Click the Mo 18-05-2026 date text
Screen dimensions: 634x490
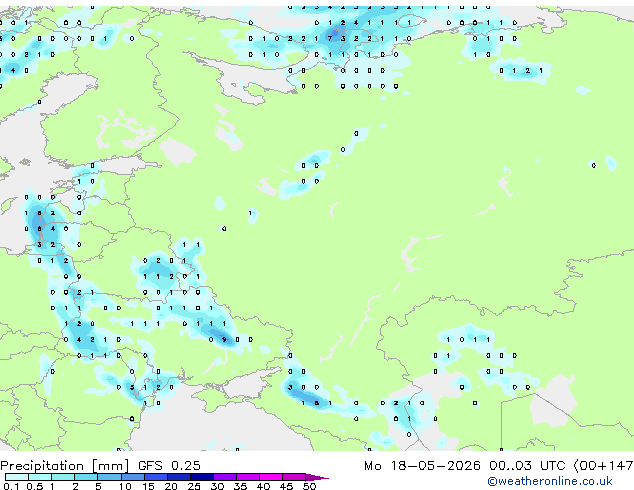(x=423, y=466)
